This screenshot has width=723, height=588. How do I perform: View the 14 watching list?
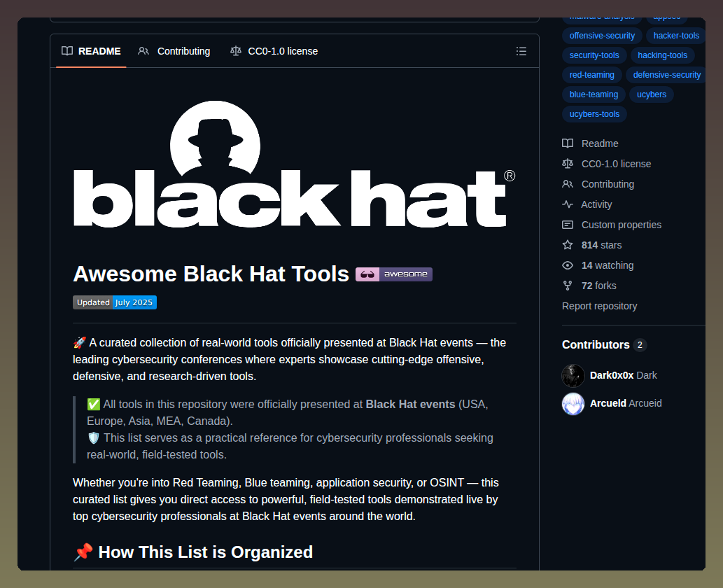(608, 265)
